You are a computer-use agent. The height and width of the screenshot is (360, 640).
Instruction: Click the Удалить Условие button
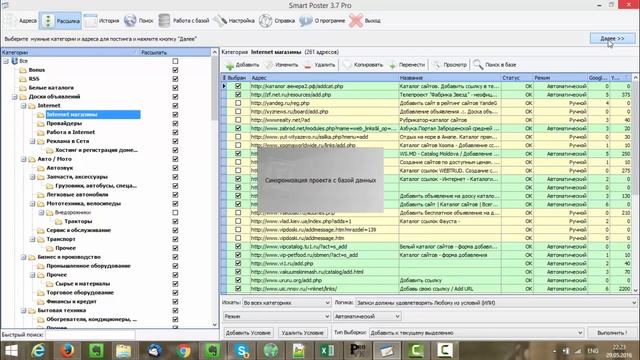(302, 333)
